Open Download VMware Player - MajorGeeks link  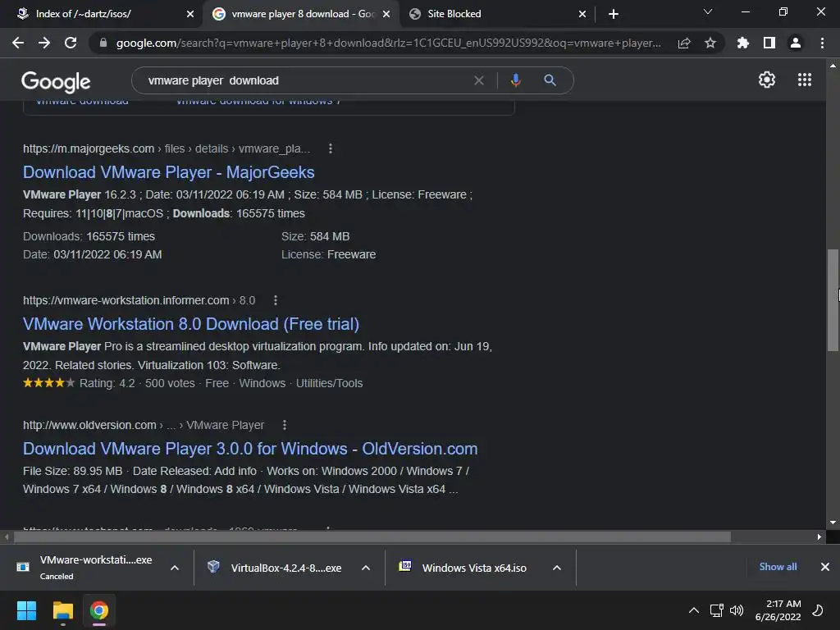(169, 172)
